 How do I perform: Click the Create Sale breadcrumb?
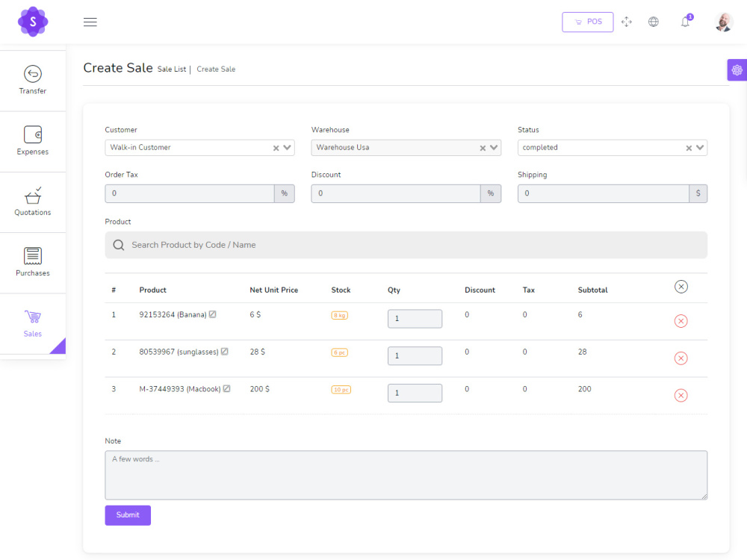point(216,69)
